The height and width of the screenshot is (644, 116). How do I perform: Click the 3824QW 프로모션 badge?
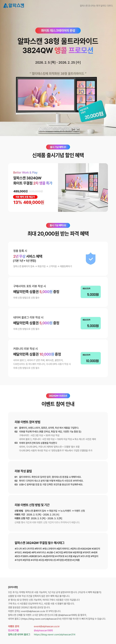(58, 396)
